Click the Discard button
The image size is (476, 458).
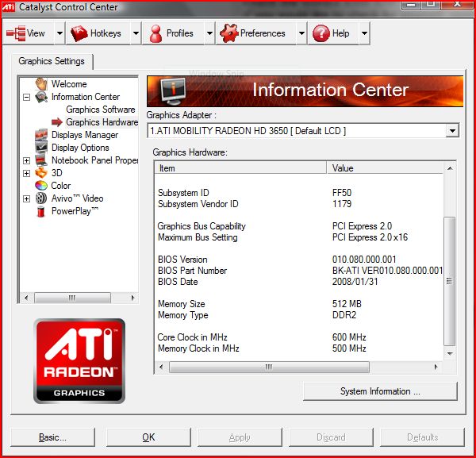[331, 437]
